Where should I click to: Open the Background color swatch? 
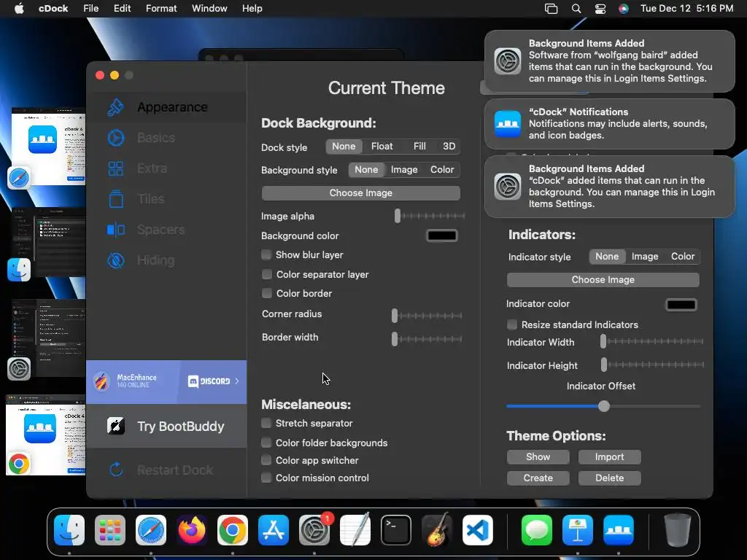point(441,236)
